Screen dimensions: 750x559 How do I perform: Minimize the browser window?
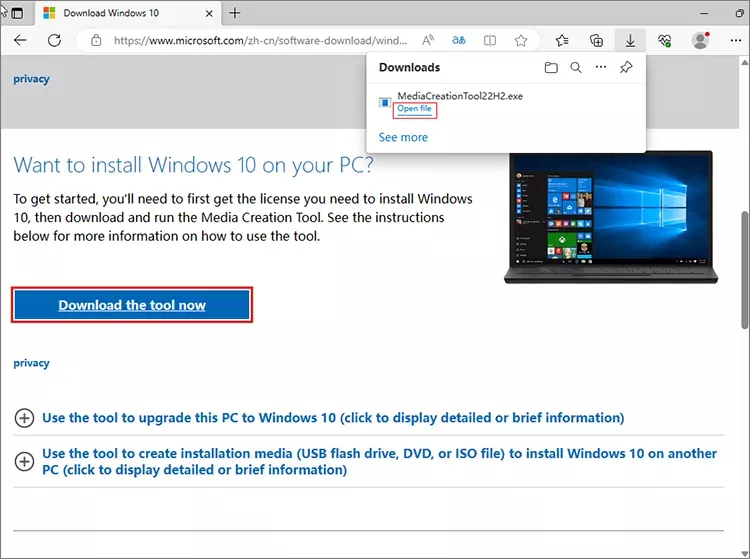coord(704,13)
